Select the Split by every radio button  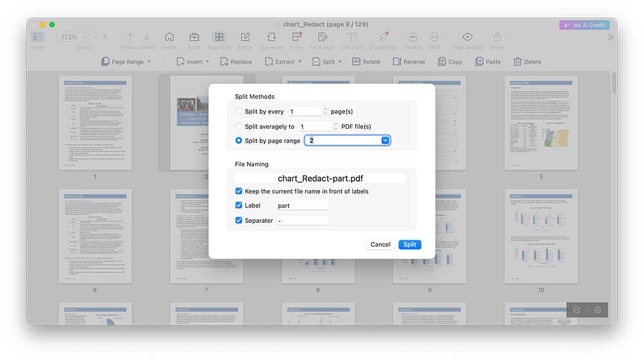(x=239, y=111)
